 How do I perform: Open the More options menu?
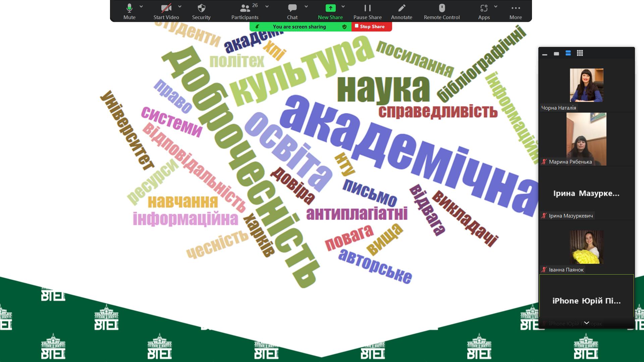516,8
